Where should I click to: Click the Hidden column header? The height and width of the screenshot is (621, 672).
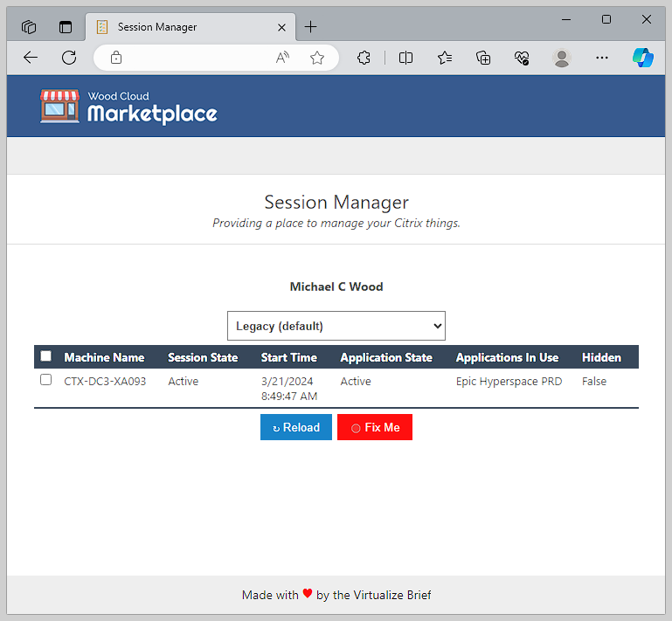(x=601, y=357)
